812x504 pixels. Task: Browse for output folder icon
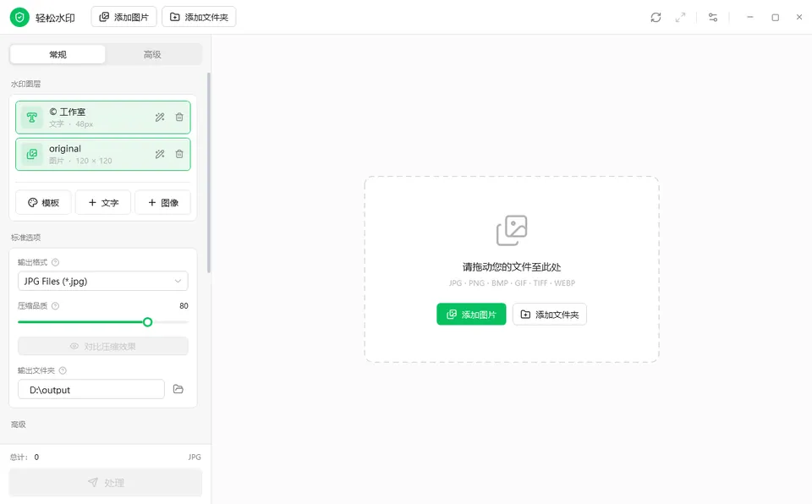(178, 389)
